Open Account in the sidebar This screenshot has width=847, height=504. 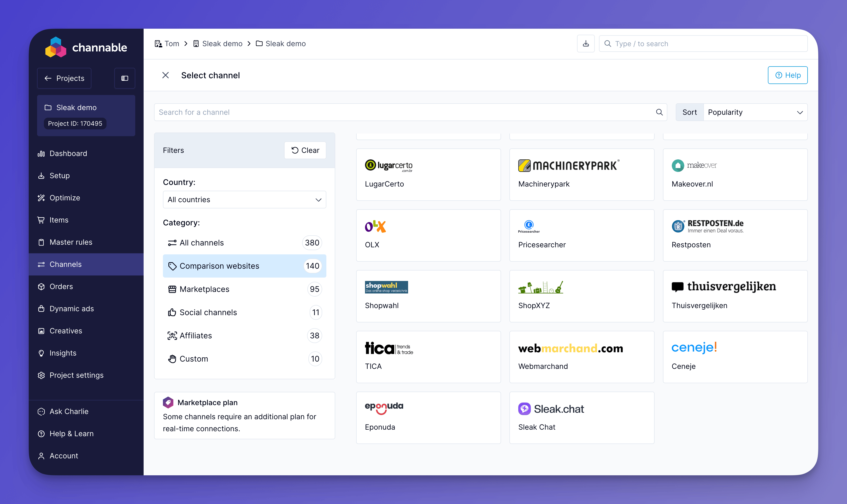pyautogui.click(x=86, y=456)
